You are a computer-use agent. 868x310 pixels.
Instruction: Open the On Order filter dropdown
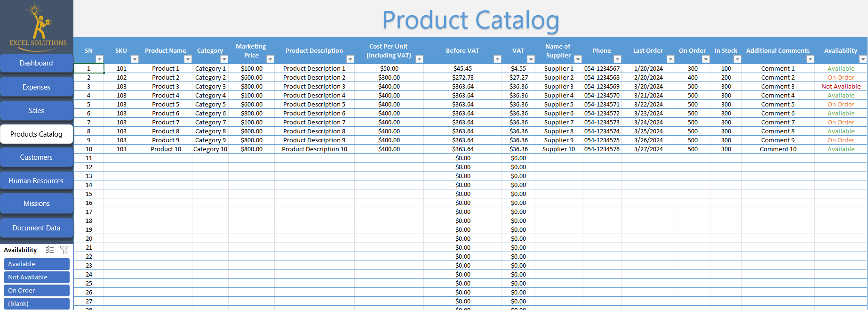point(706,59)
